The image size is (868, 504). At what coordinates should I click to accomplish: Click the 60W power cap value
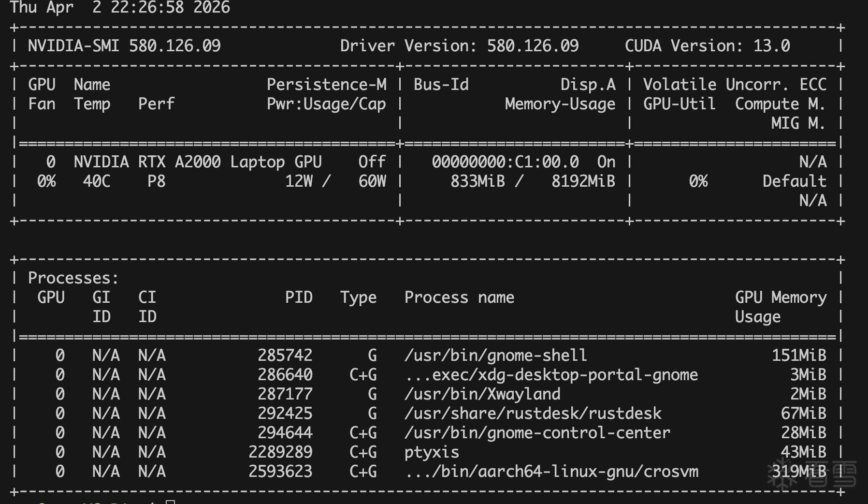pos(372,181)
